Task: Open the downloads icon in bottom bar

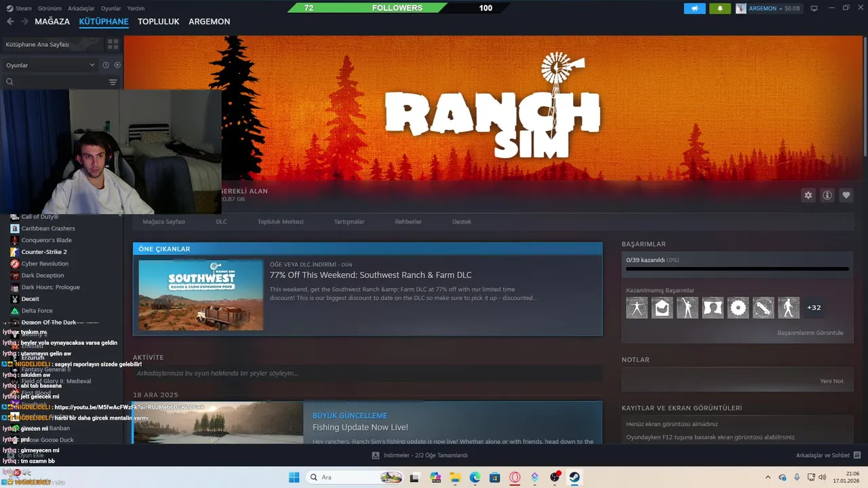Action: (376, 455)
